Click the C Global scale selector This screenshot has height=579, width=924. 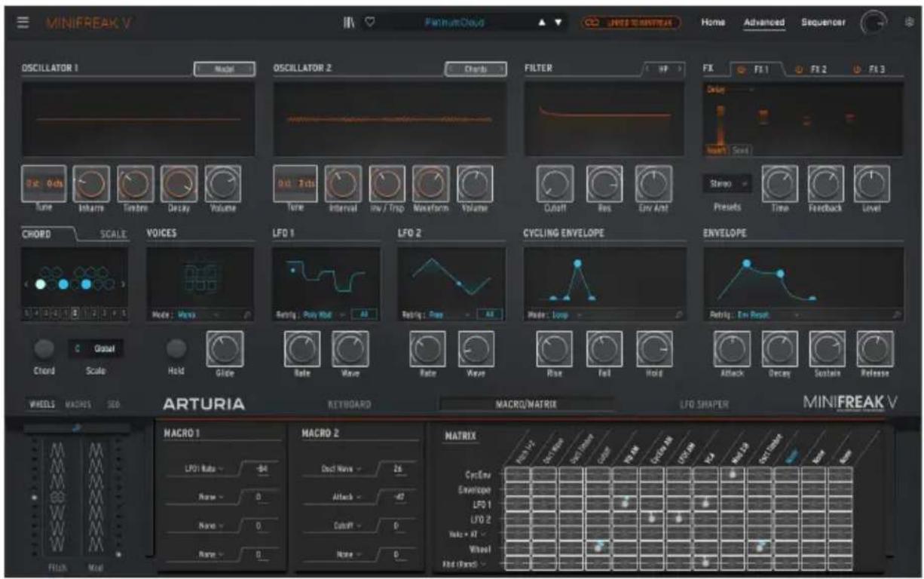pos(95,348)
